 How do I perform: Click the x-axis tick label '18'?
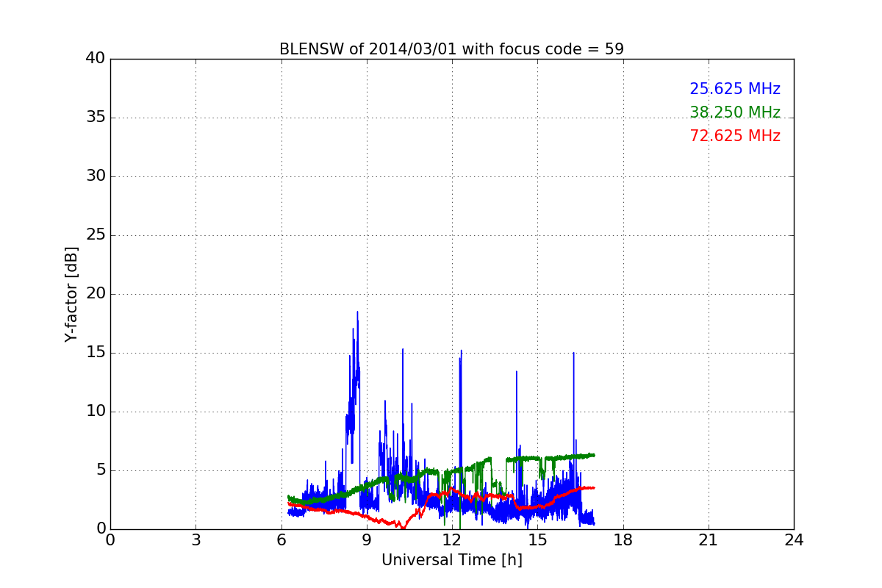click(623, 539)
